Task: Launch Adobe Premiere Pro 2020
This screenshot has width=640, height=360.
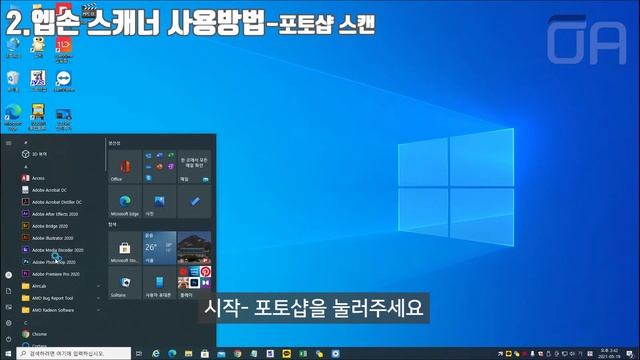Action: pos(56,274)
